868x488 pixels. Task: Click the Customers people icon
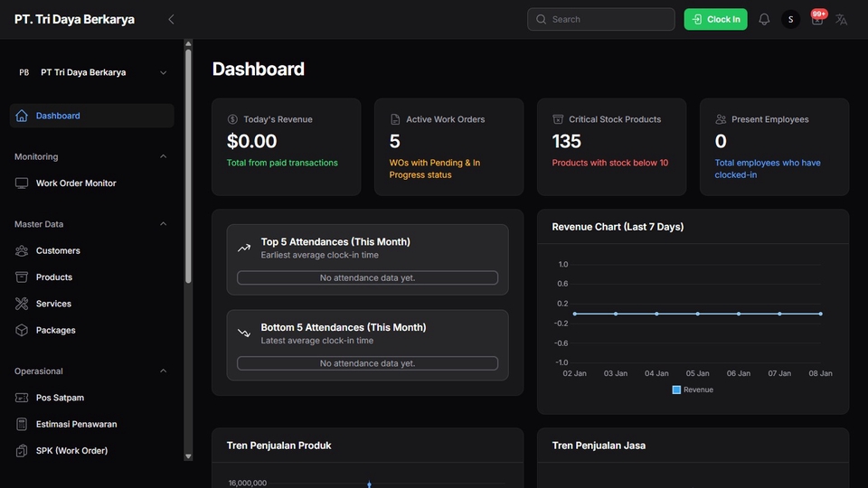(x=22, y=250)
